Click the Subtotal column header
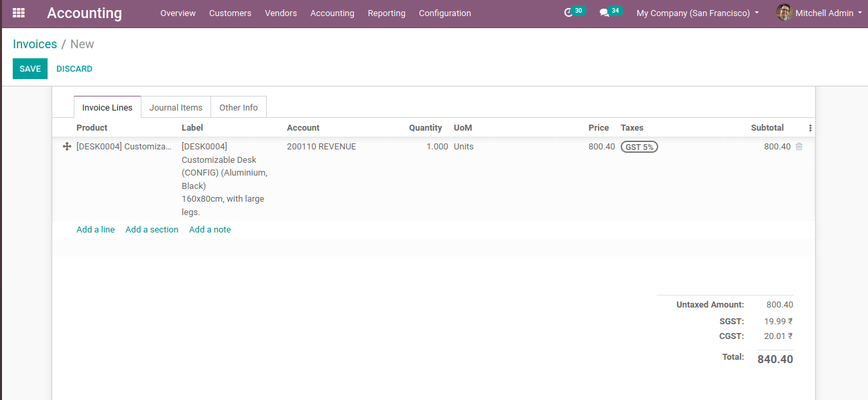This screenshot has width=868, height=400. pos(767,128)
